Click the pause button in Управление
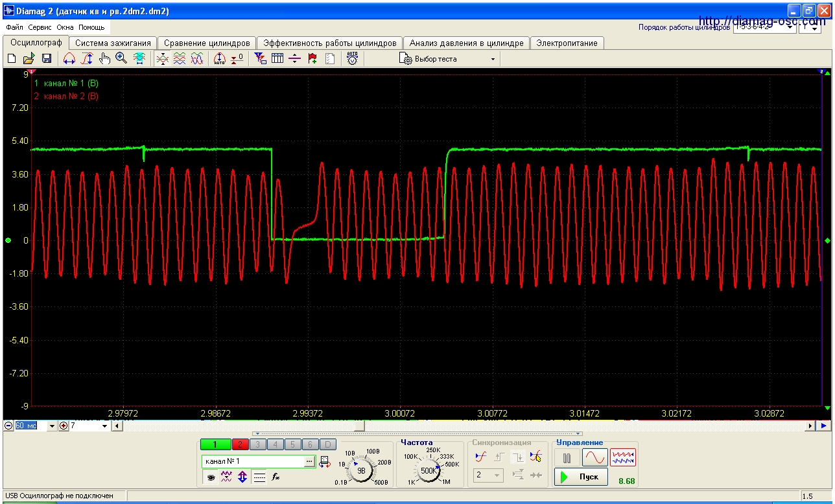The image size is (835, 504). 567,458
